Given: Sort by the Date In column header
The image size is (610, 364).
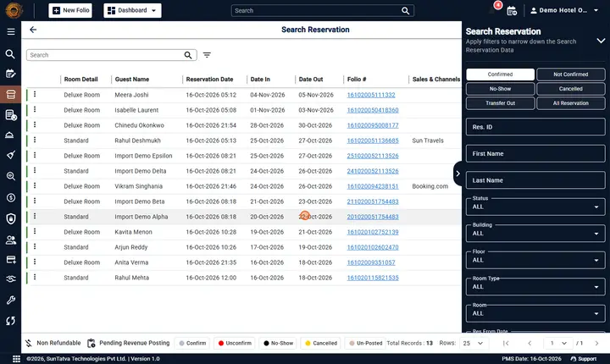Looking at the screenshot, I should point(260,80).
